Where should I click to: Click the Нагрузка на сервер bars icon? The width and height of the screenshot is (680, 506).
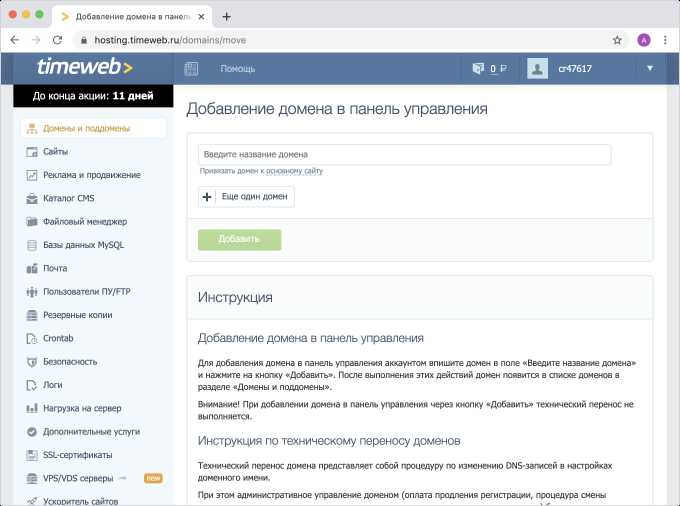32,408
